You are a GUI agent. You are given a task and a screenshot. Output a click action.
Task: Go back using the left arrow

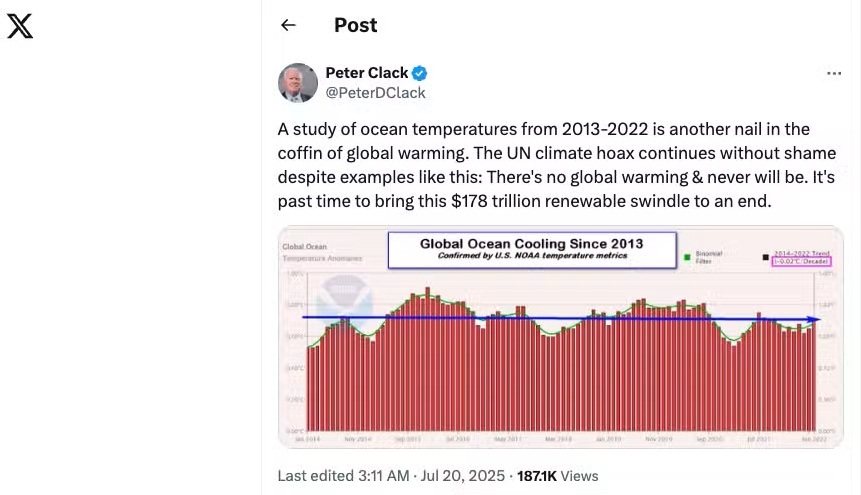[x=289, y=26]
